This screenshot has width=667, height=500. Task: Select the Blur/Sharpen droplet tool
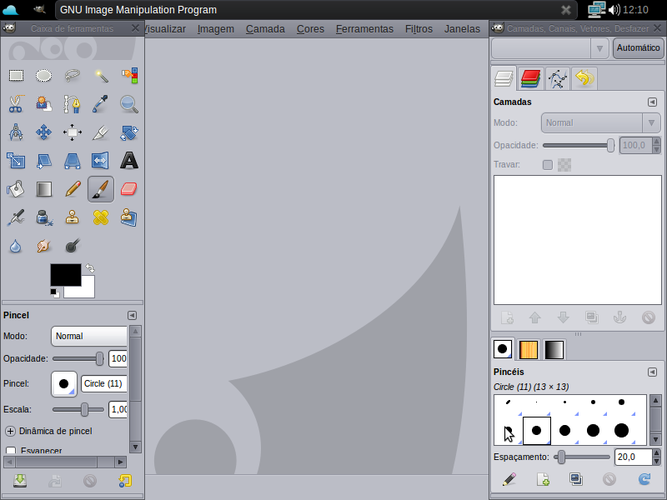point(16,246)
